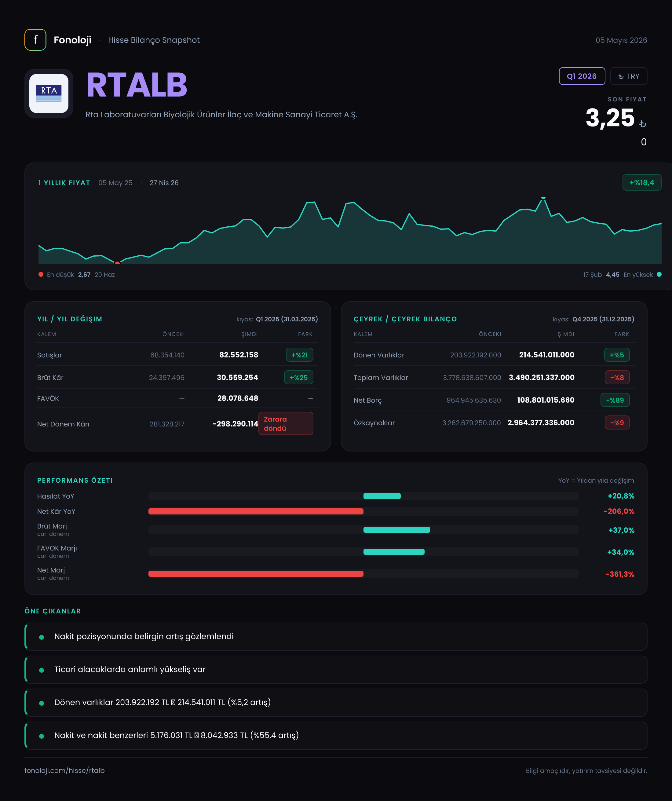Click the 05 Mayıs 2026 date
Image resolution: width=672 pixels, height=801 pixels.
(x=621, y=40)
